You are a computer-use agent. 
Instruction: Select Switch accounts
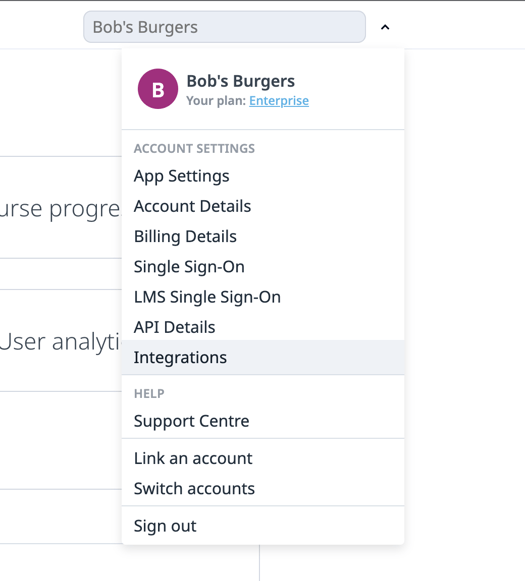263,489
